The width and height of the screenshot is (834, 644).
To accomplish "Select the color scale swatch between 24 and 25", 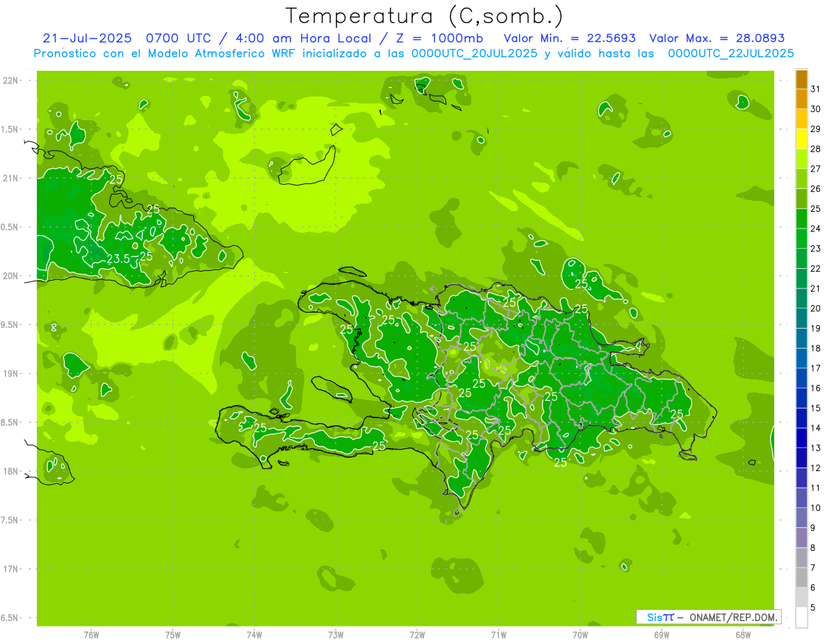I will coord(801,218).
